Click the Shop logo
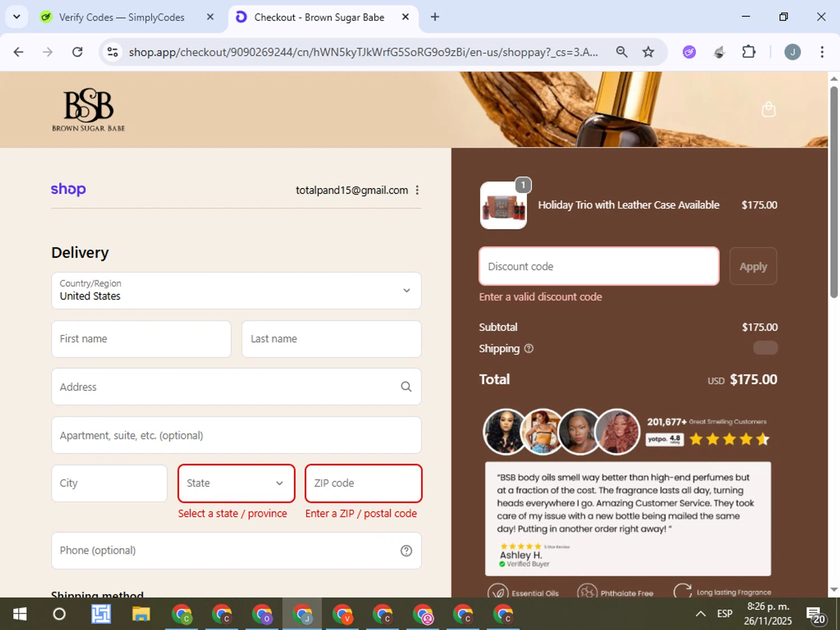This screenshot has width=840, height=630. [68, 189]
